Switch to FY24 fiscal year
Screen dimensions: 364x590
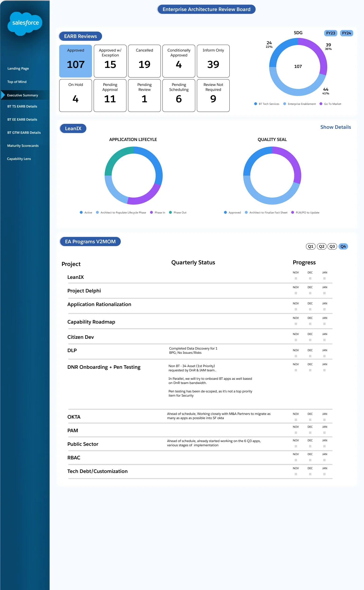click(346, 33)
